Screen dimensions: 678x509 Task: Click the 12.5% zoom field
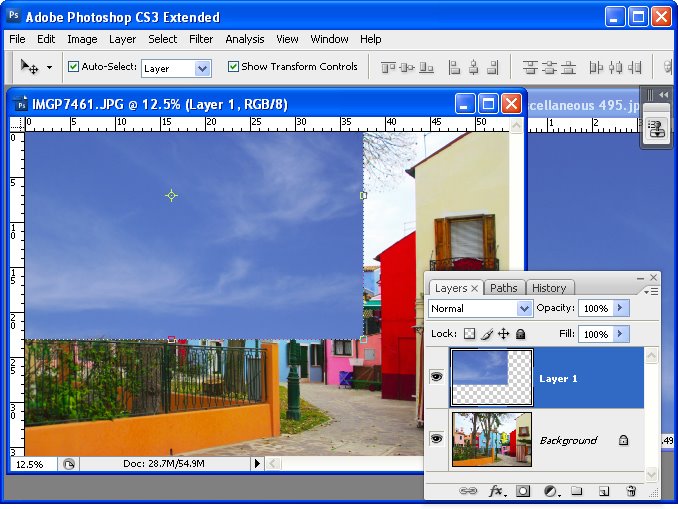click(33, 464)
